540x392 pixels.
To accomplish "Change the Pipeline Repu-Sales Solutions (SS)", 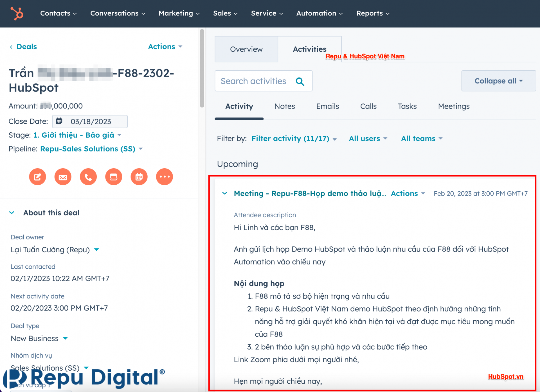I will tap(91, 149).
